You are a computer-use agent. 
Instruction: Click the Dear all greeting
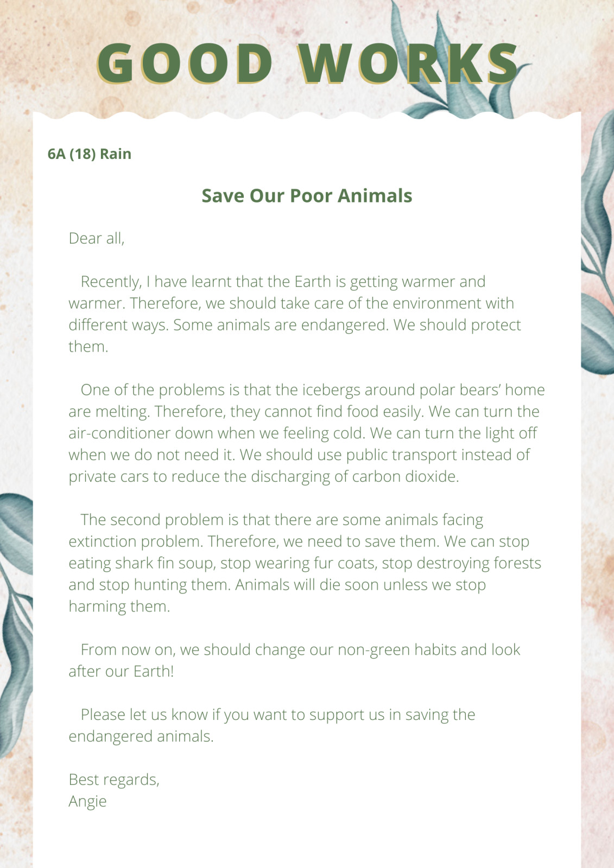pyautogui.click(x=97, y=238)
